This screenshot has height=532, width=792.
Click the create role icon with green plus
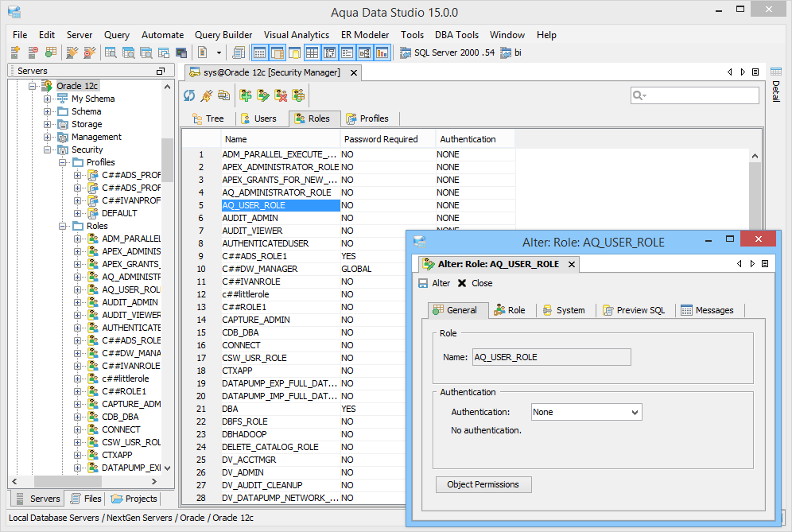(x=246, y=95)
